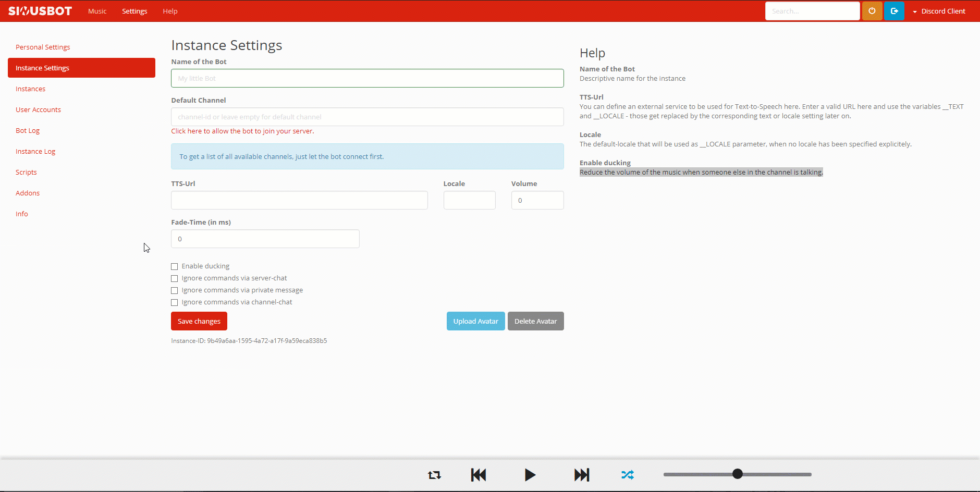This screenshot has width=980, height=492.
Task: Open the Discord Client dropdown
Action: coord(939,11)
